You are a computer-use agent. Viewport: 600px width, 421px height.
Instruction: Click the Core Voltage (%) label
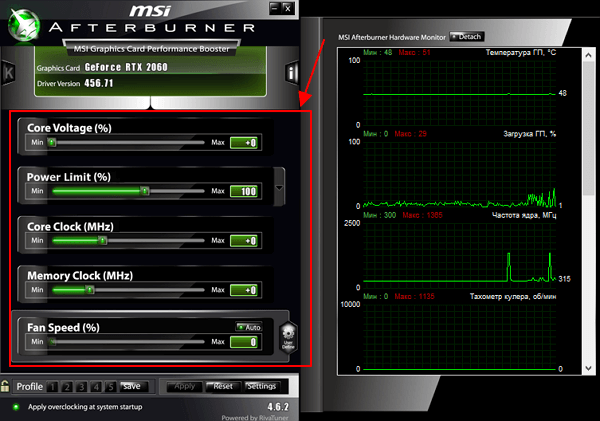pos(69,128)
